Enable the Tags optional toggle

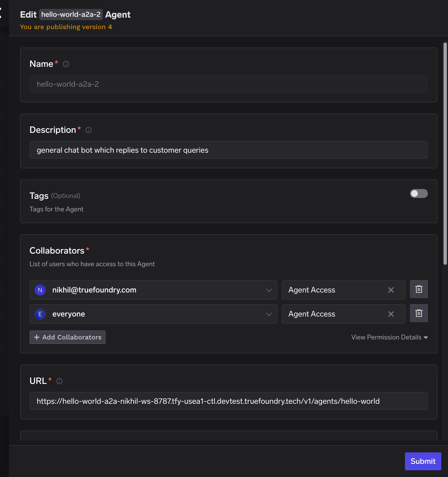pyautogui.click(x=419, y=193)
